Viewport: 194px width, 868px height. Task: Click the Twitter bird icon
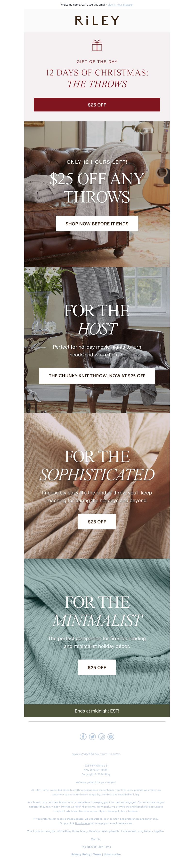point(92,737)
